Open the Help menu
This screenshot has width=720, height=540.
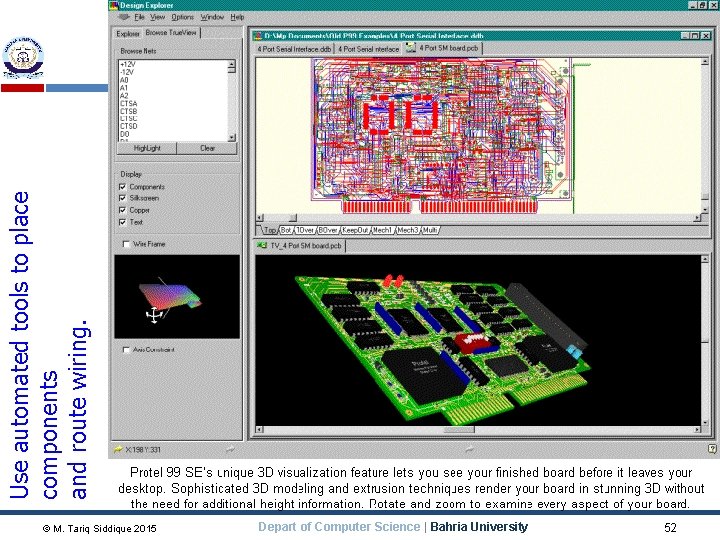pos(237,17)
